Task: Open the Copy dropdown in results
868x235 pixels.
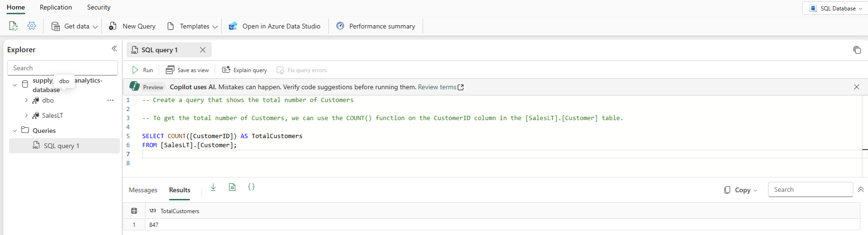Action: point(741,190)
